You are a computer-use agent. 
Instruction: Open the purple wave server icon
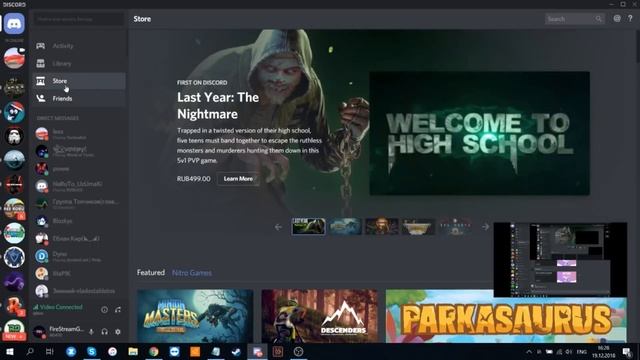coord(14,282)
